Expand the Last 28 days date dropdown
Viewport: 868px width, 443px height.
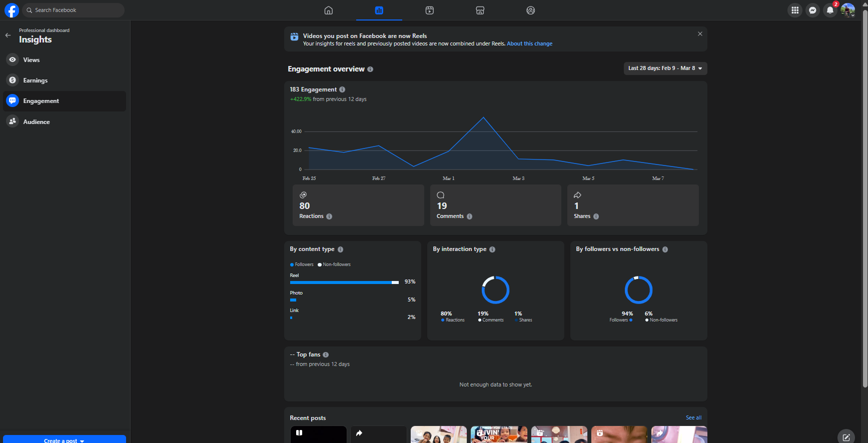(665, 68)
